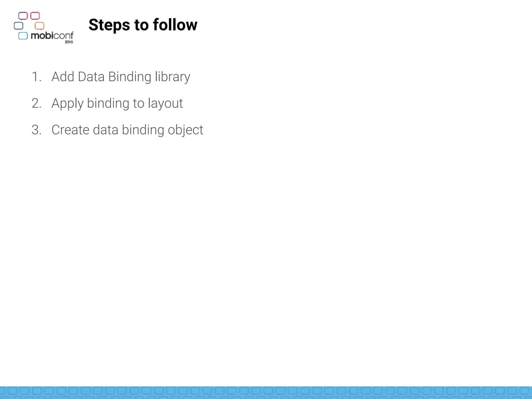Click the list number '3.'

click(37, 130)
